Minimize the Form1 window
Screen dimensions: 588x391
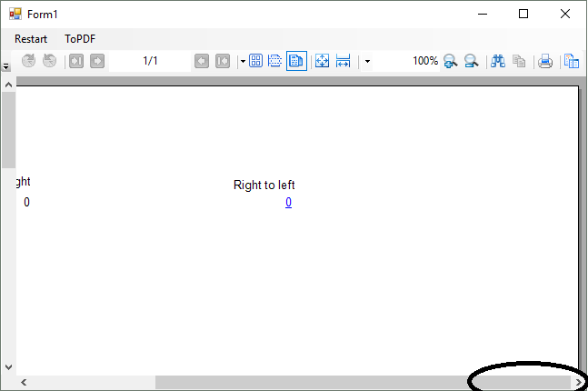(483, 14)
